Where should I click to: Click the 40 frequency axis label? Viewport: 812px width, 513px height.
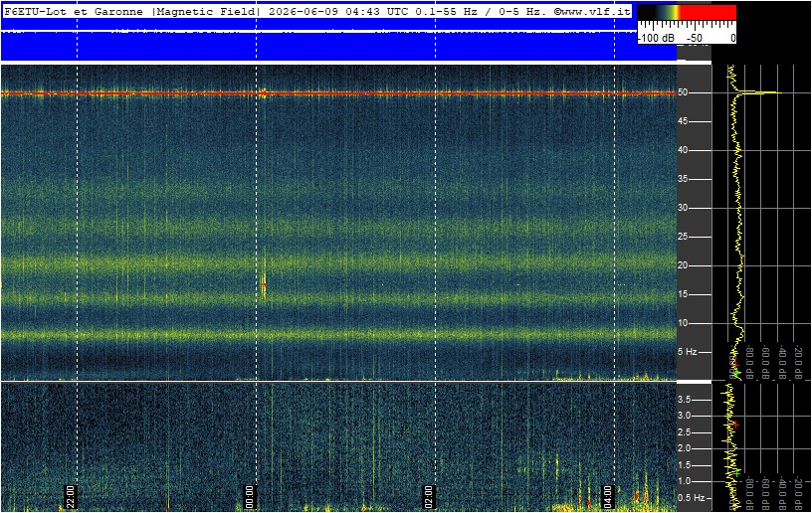pyautogui.click(x=683, y=150)
